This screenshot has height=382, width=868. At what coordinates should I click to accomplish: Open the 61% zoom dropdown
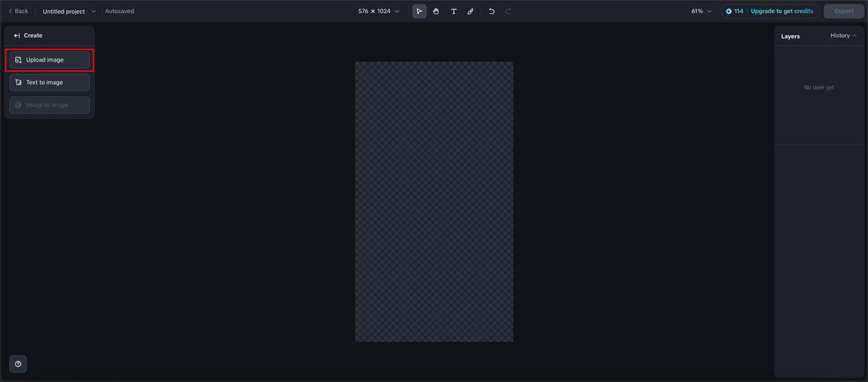click(702, 12)
